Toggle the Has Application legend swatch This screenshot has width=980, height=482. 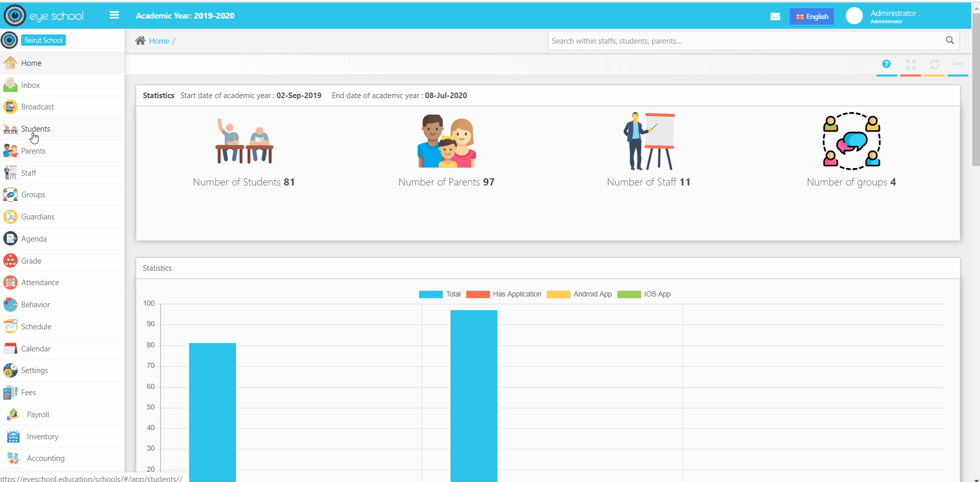pos(478,294)
